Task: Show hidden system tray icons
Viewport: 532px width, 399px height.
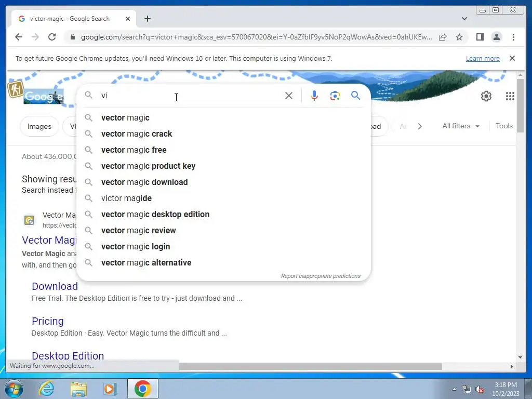Action: point(454,389)
